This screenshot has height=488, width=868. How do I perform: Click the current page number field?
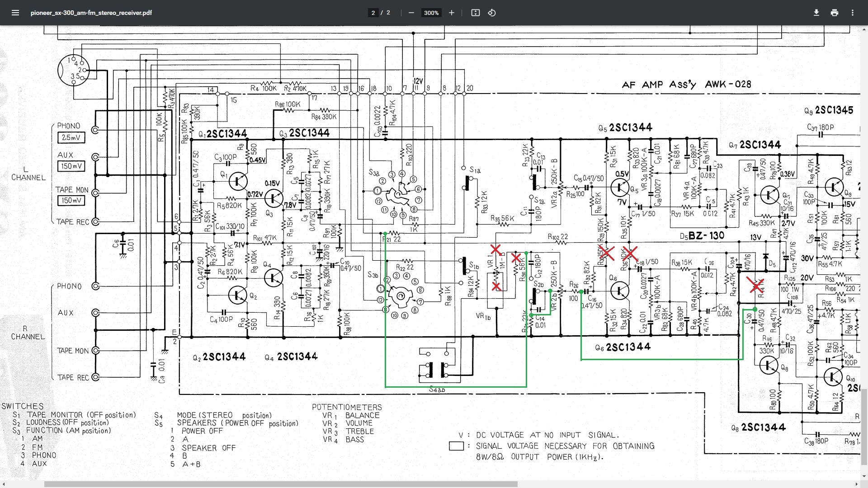pos(373,13)
